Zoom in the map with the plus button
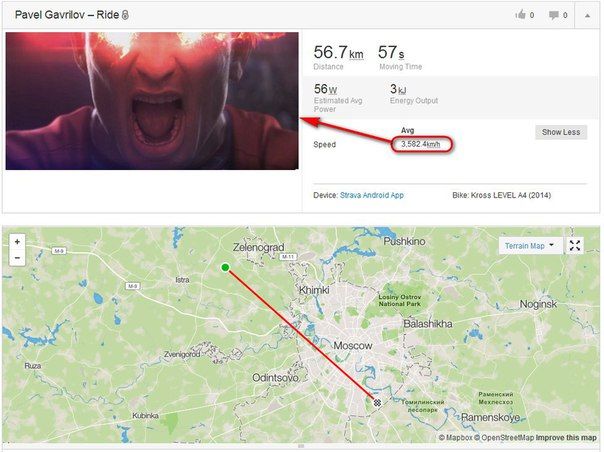This screenshot has height=452, width=604. 17,242
